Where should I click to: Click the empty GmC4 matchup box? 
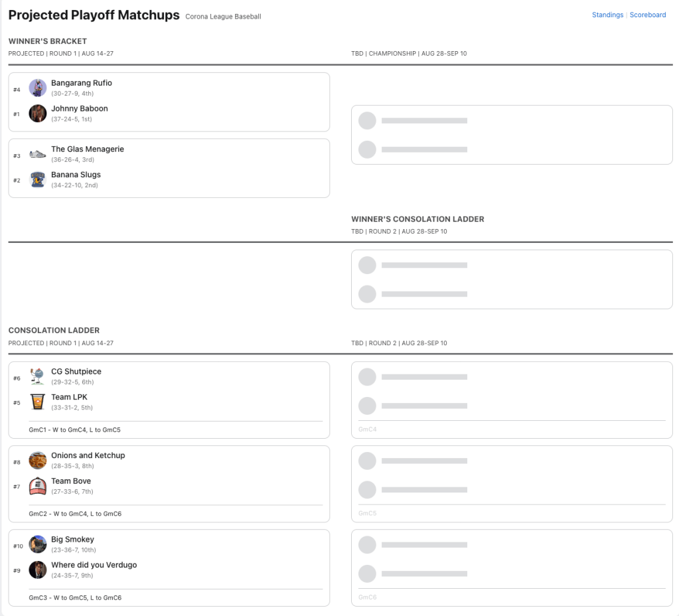pos(511,400)
